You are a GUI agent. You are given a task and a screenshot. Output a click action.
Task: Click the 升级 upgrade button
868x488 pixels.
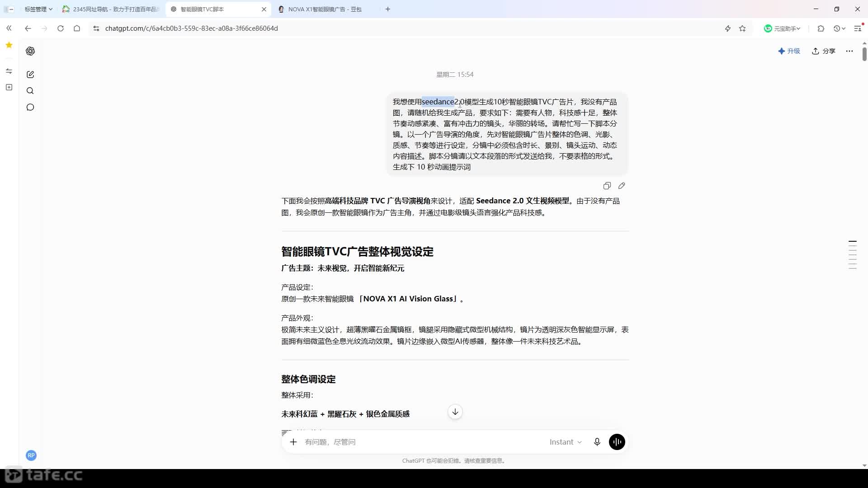[x=789, y=51]
